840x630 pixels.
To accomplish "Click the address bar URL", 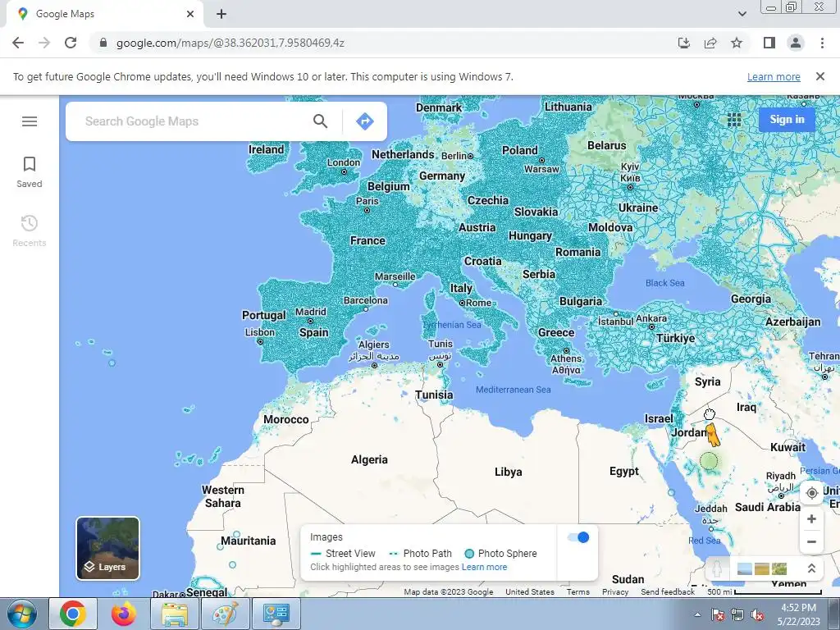I will pyautogui.click(x=231, y=43).
